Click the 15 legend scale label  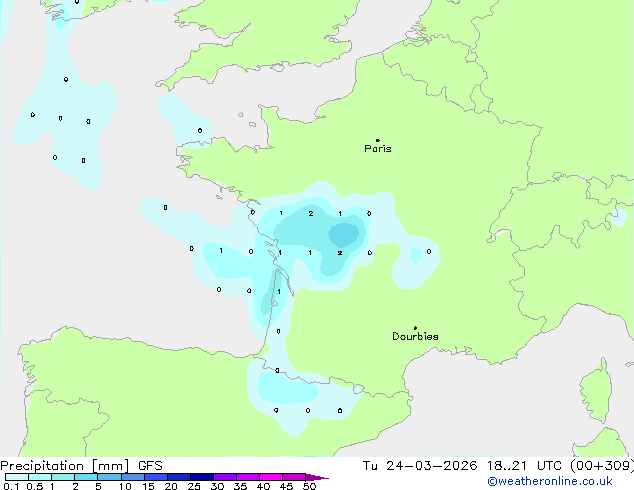coord(148,486)
